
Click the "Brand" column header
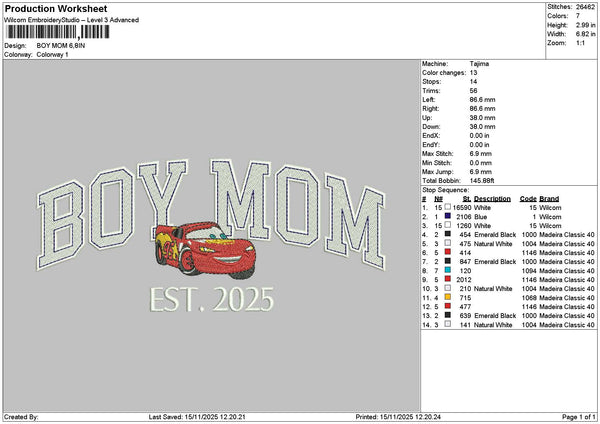coord(549,199)
